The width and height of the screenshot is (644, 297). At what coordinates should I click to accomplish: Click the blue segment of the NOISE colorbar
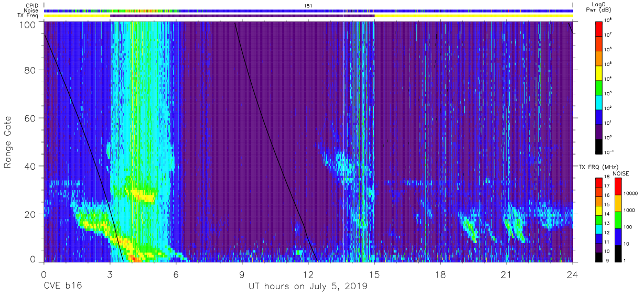click(617, 236)
